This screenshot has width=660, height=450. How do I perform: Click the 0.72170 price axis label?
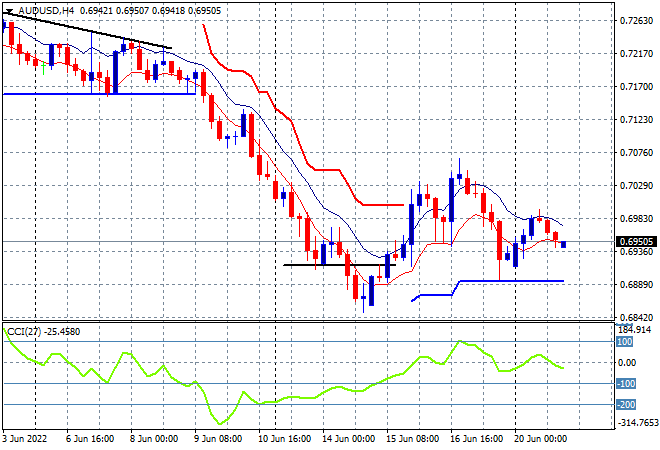(x=636, y=53)
